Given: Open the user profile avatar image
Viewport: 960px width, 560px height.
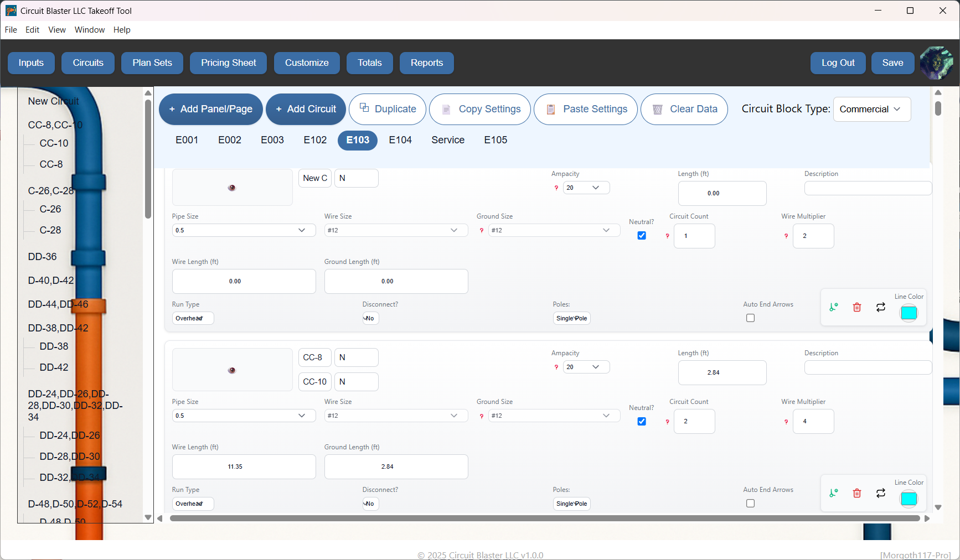Looking at the screenshot, I should (937, 63).
